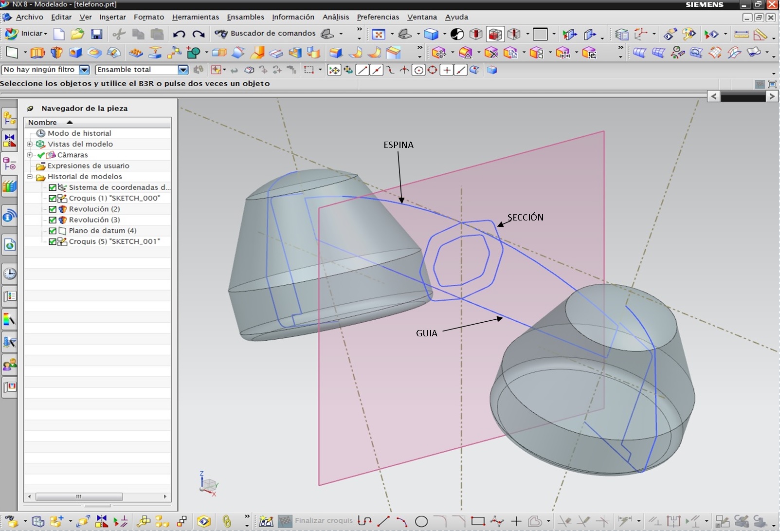
Task: Open the Assembly Navigator sidebar tab
Action: tap(9, 118)
